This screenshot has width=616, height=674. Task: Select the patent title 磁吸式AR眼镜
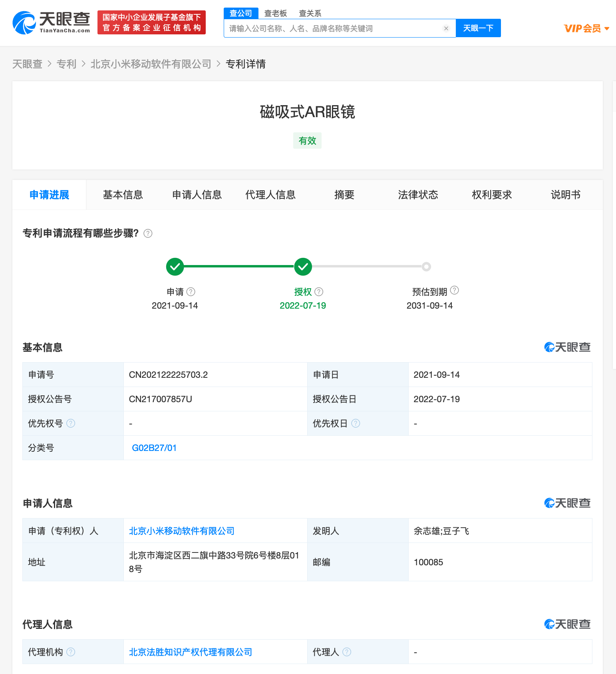pyautogui.click(x=308, y=112)
